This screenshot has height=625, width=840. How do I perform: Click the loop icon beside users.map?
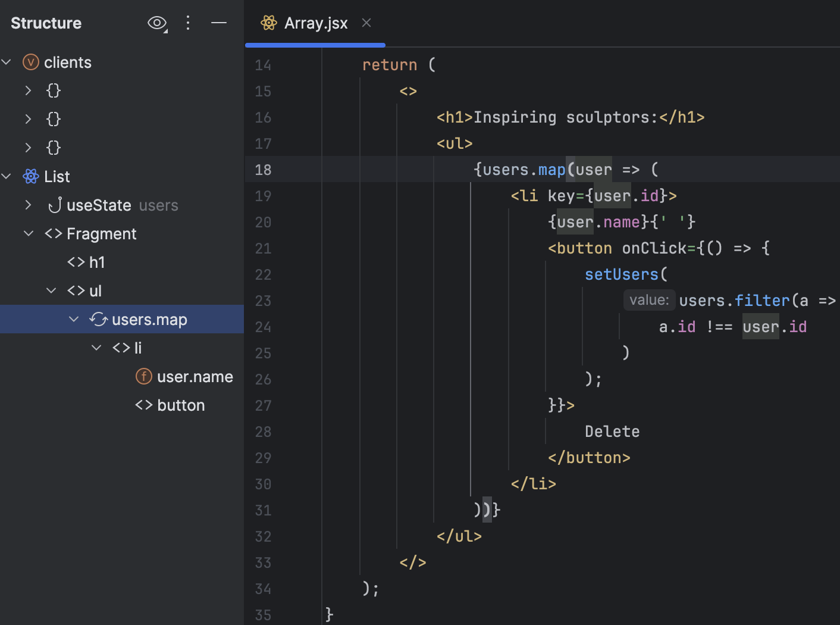point(98,319)
